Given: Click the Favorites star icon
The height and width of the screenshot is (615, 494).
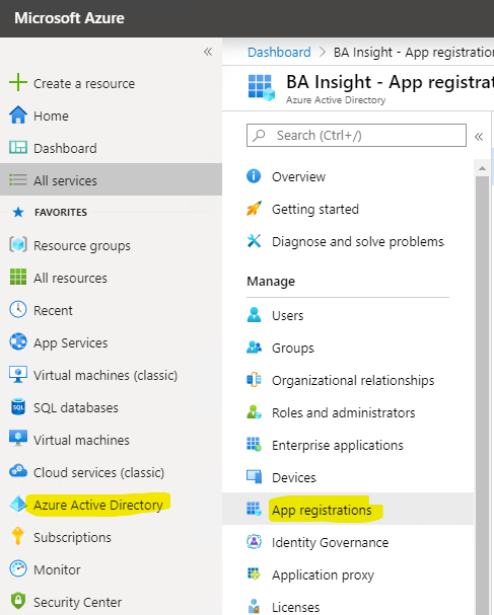Looking at the screenshot, I should click(18, 212).
